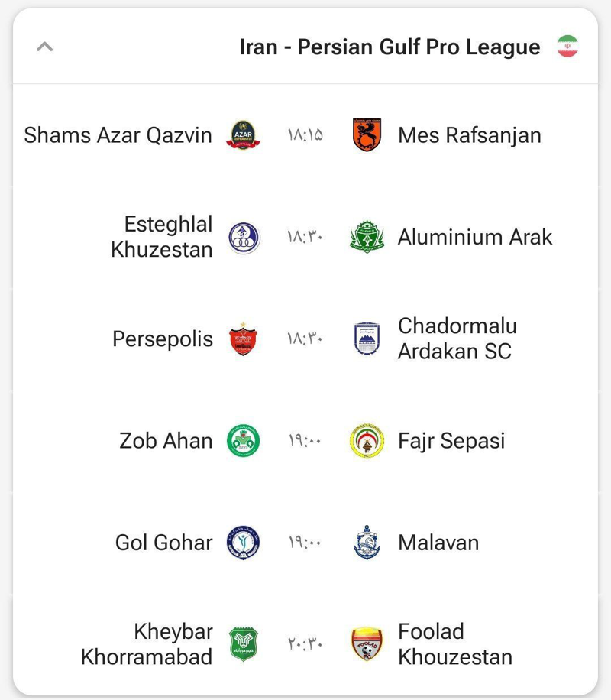
Task: Click the Chadormalu Ardakan SC crest
Action: (x=367, y=339)
